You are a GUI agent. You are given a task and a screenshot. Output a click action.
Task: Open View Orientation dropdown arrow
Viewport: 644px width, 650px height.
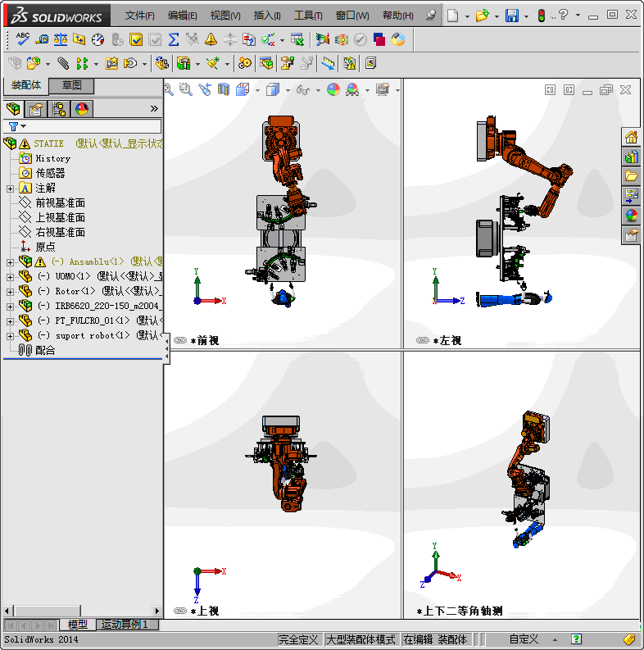(257, 90)
